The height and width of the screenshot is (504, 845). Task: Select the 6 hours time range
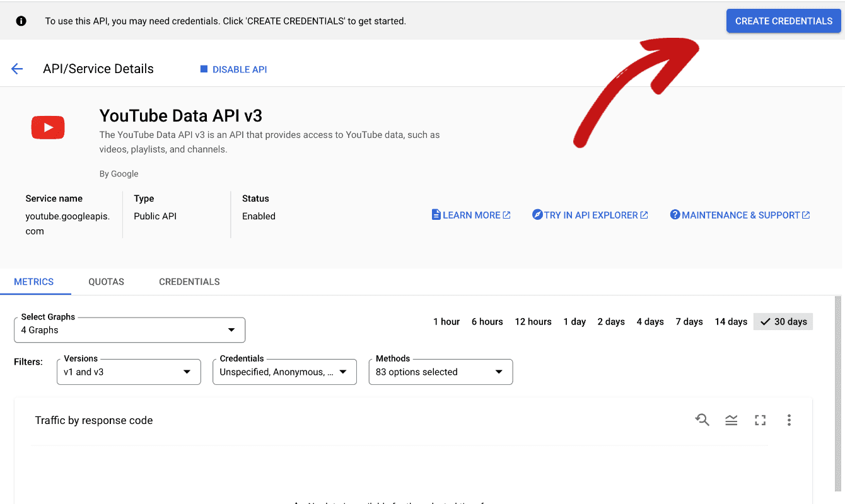[487, 321]
